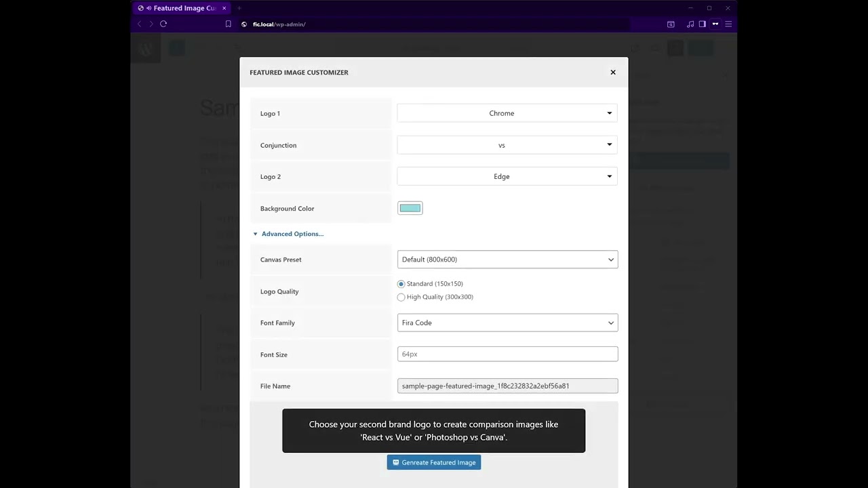Viewport: 868px width, 488px height.
Task: Click the tab audio speaker icon
Action: [x=149, y=8]
